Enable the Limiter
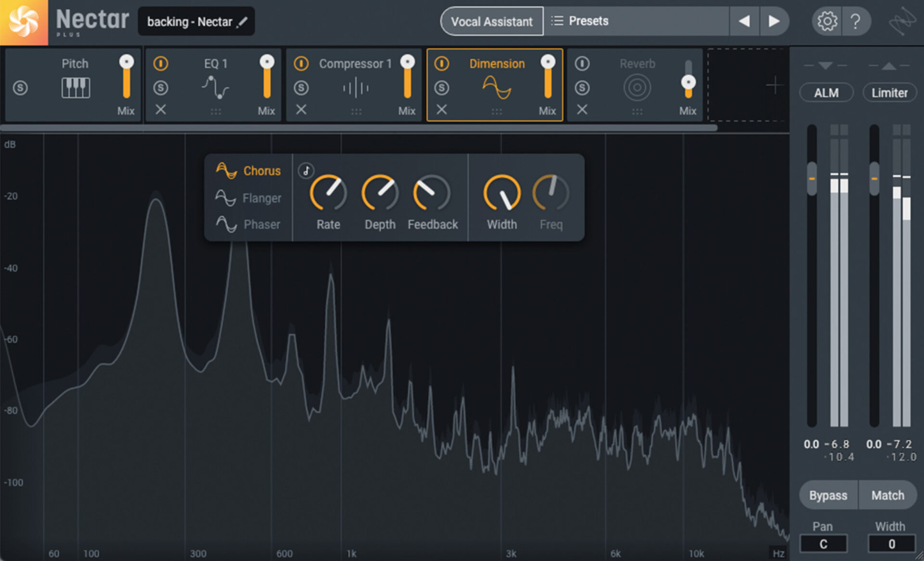This screenshot has height=561, width=924. click(889, 92)
